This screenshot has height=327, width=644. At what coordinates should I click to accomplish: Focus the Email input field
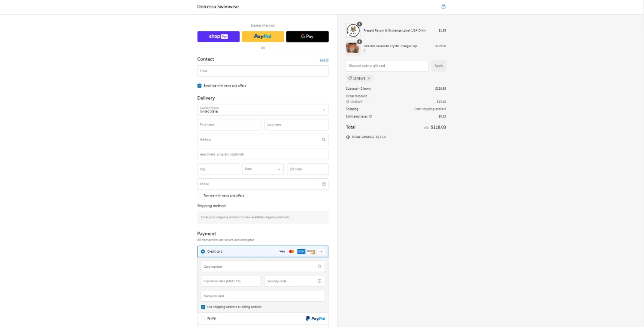tap(263, 71)
